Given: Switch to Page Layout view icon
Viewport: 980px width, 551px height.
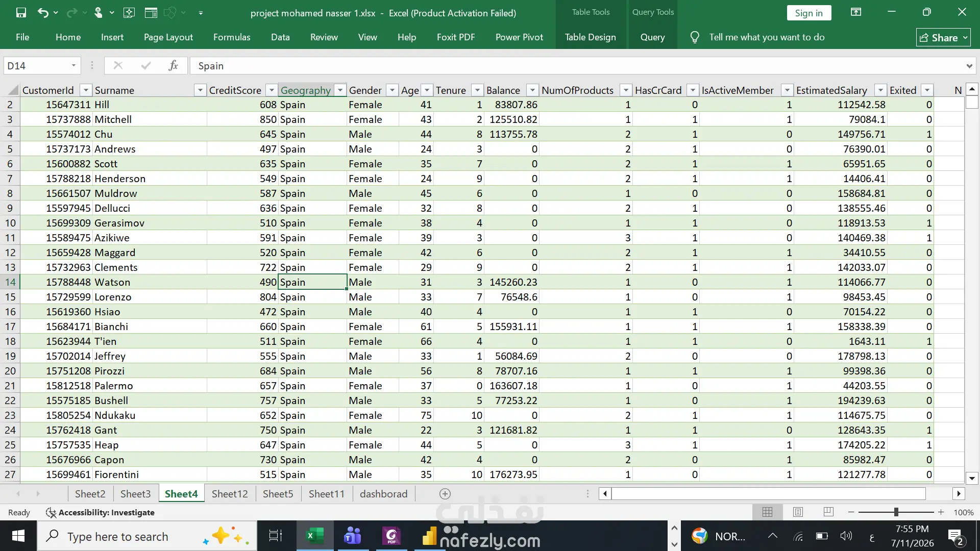Looking at the screenshot, I should pyautogui.click(x=798, y=512).
